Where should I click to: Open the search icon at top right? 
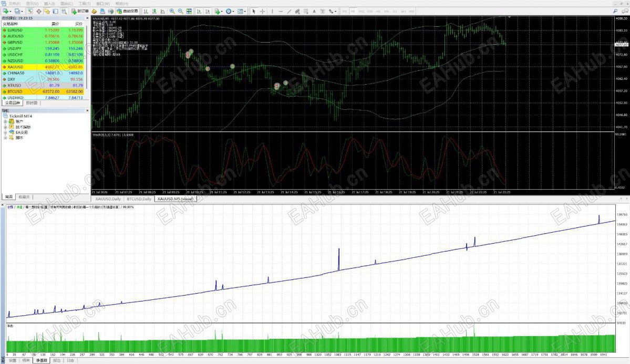click(615, 11)
